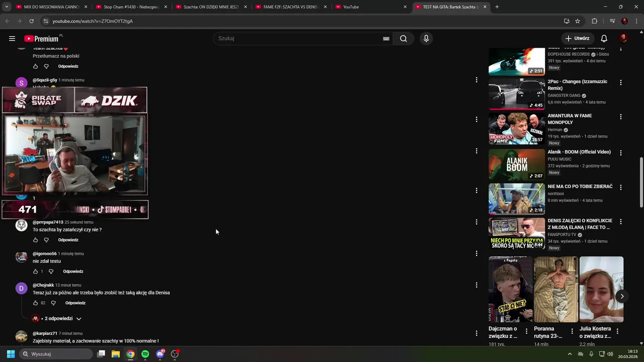Like @Chojrakk's comment with 82 likes

pos(35,303)
